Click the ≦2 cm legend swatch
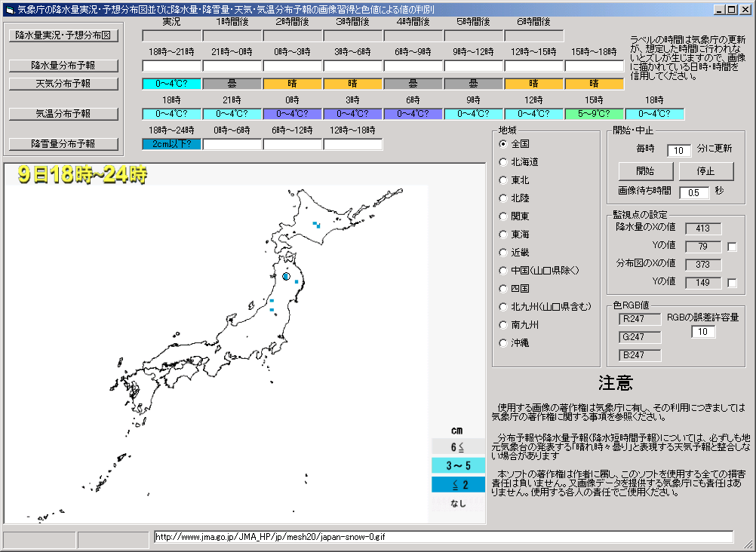 458,484
